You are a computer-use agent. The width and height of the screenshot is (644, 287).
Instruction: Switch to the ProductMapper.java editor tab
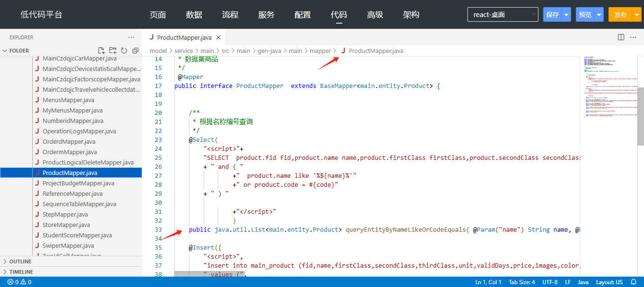click(185, 37)
